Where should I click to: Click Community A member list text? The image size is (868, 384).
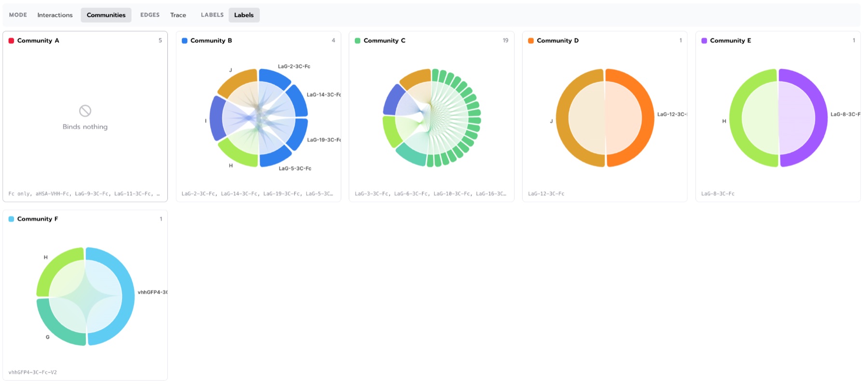[84, 194]
